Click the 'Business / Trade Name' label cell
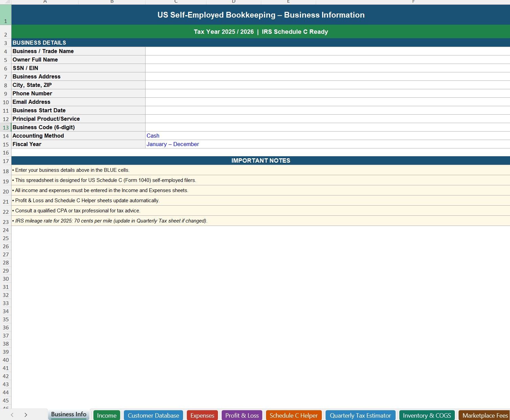Image resolution: width=510 pixels, height=420 pixels. click(78, 51)
